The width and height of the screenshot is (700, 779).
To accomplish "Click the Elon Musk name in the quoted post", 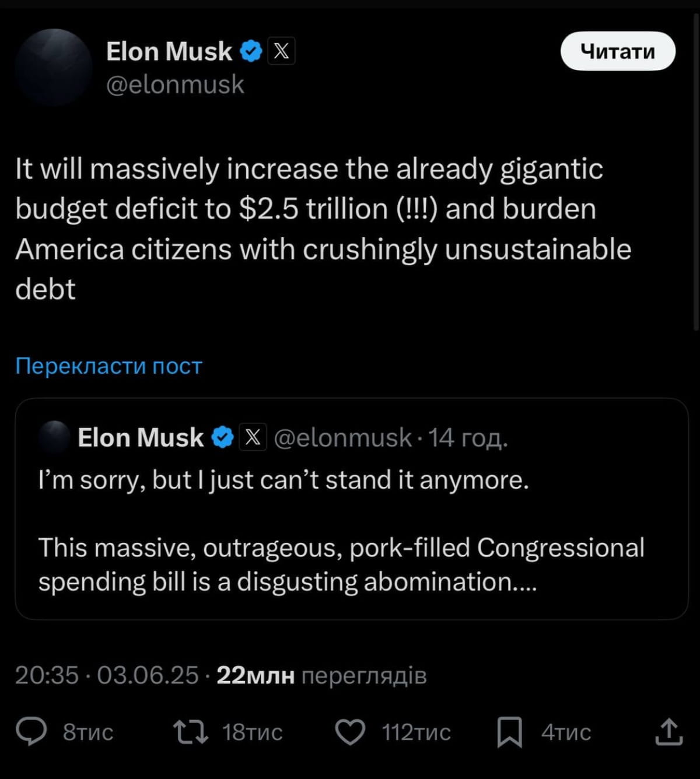I will click(x=141, y=437).
